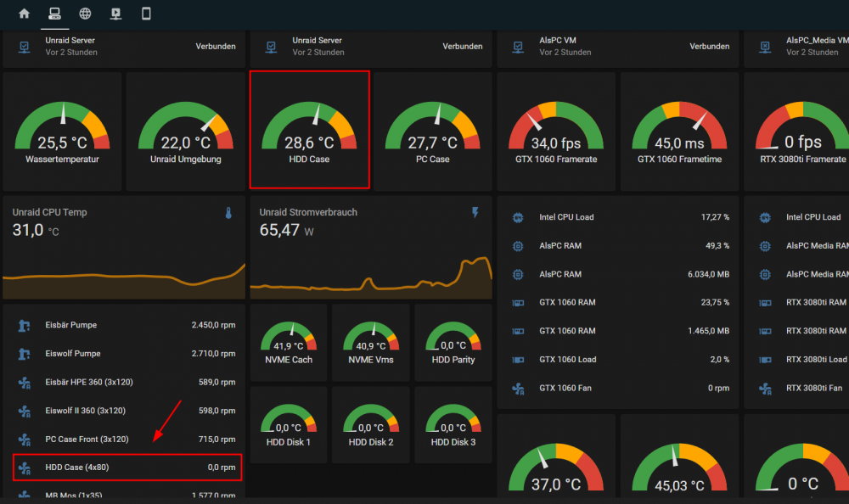Click the Eisbär HPE 360 fan icon
The height and width of the screenshot is (504, 849).
[x=24, y=382]
